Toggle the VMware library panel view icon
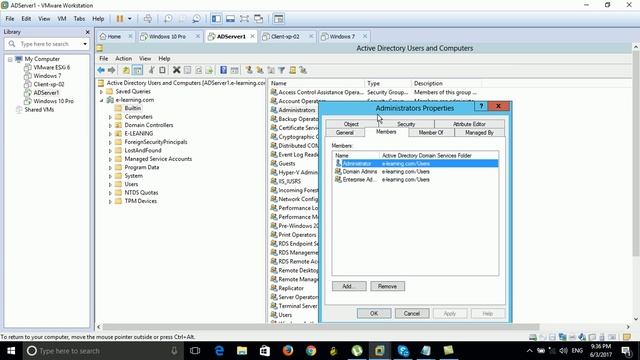The image size is (640, 360). tap(216, 19)
